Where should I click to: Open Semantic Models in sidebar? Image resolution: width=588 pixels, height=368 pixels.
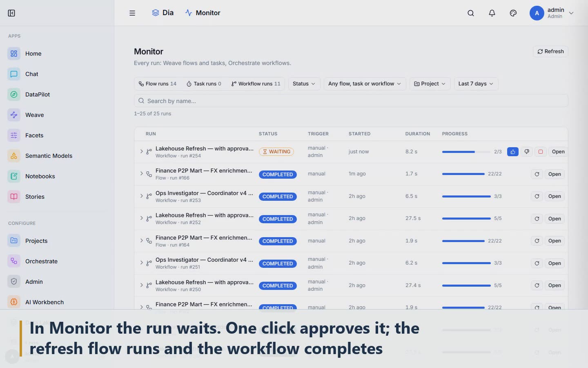(57, 156)
